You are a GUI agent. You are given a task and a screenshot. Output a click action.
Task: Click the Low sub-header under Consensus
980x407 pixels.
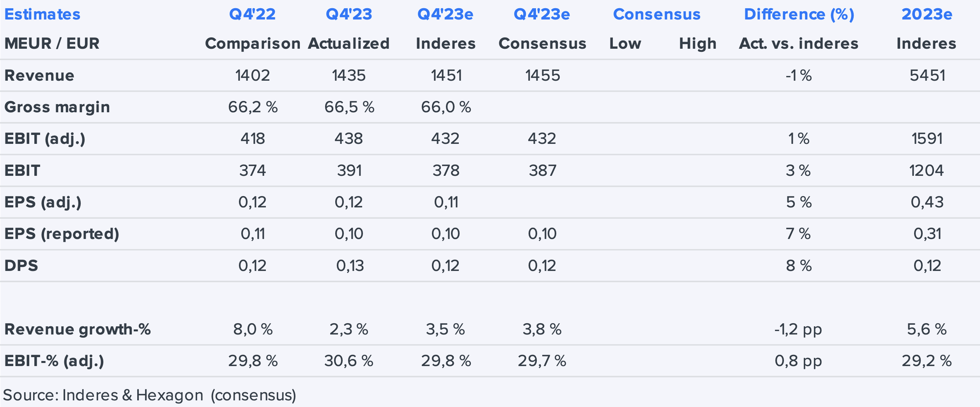click(625, 43)
